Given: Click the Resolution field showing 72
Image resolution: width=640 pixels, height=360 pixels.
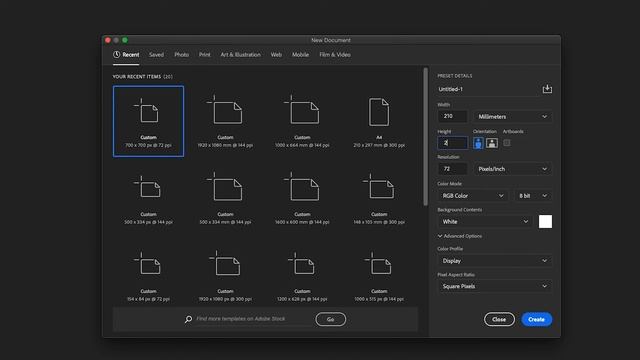Looking at the screenshot, I should tap(453, 169).
